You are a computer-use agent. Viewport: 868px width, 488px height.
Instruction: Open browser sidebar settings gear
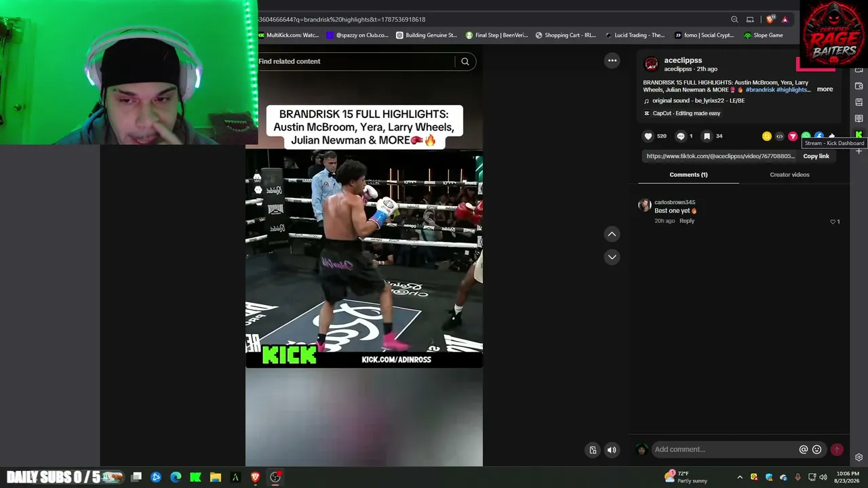(x=859, y=457)
